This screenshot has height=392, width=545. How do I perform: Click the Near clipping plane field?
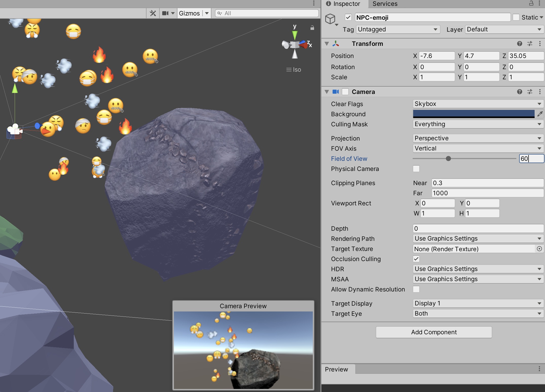coord(487,183)
